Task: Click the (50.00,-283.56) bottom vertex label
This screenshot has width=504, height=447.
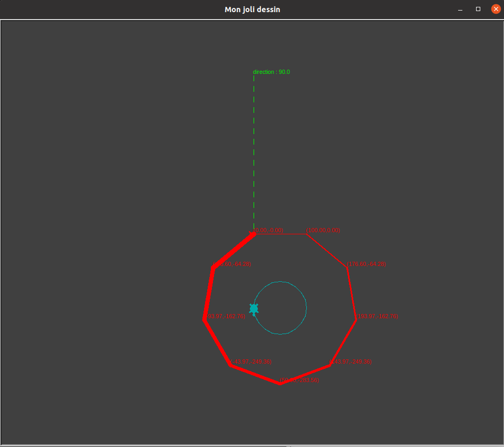Action: click(299, 380)
